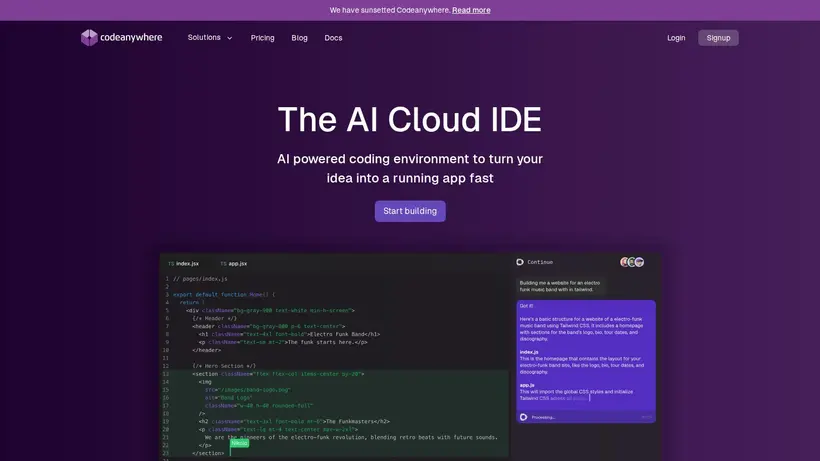Image resolution: width=820 pixels, height=461 pixels.
Task: Click the 'We have sunsetted Codeanywhere.' banner text
Action: pyautogui.click(x=390, y=10)
